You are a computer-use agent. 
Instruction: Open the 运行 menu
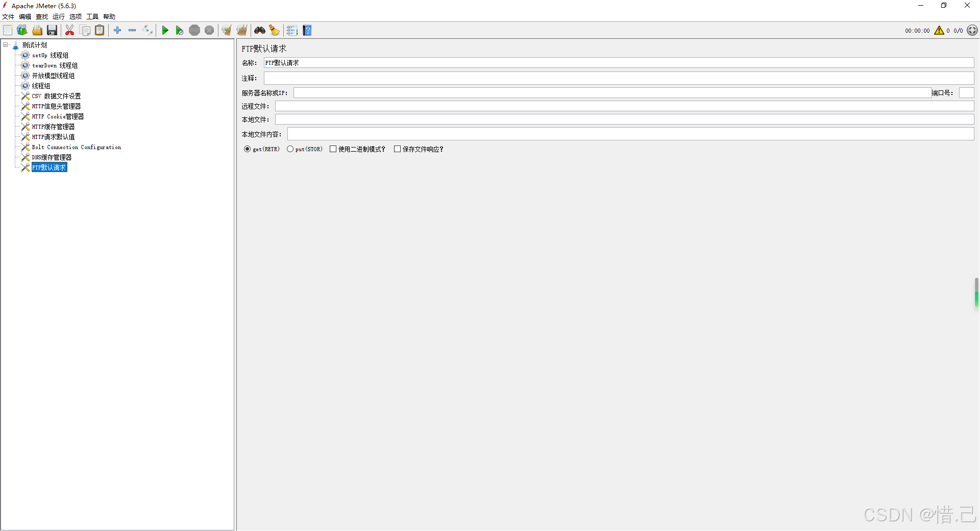59,17
